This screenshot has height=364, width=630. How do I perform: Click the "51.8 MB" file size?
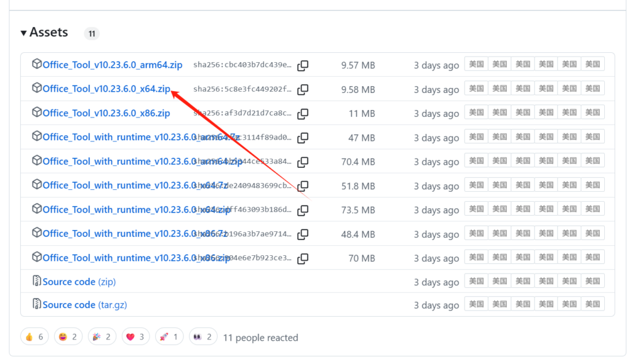[x=358, y=186]
